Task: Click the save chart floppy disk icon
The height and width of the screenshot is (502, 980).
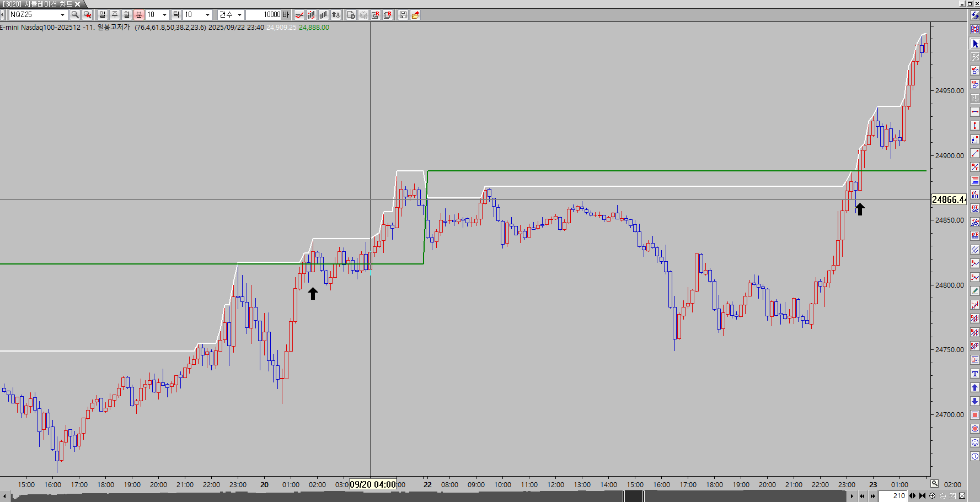Action: 403,15
